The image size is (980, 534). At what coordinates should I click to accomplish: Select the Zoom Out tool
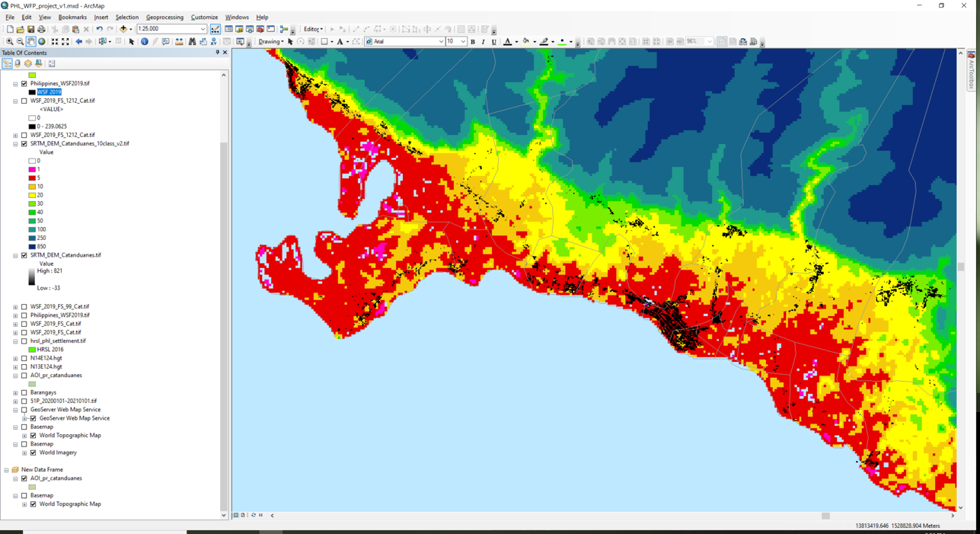[x=21, y=42]
